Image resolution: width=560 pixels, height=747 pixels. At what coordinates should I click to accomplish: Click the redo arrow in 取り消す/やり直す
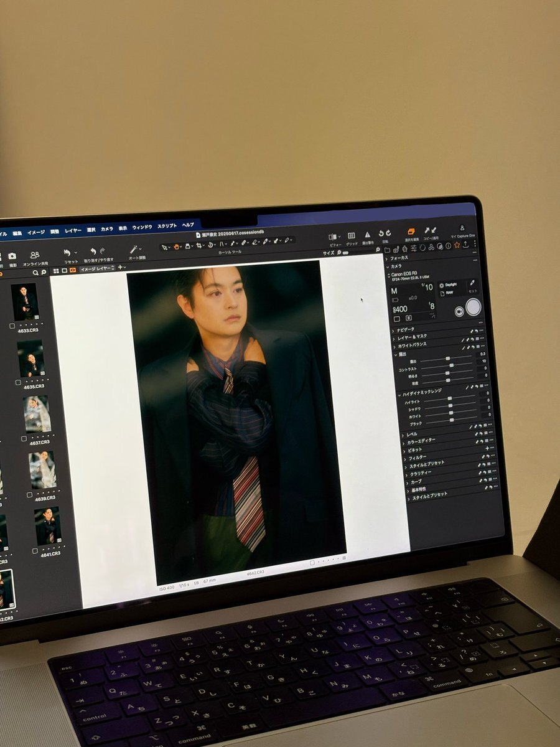[103, 250]
